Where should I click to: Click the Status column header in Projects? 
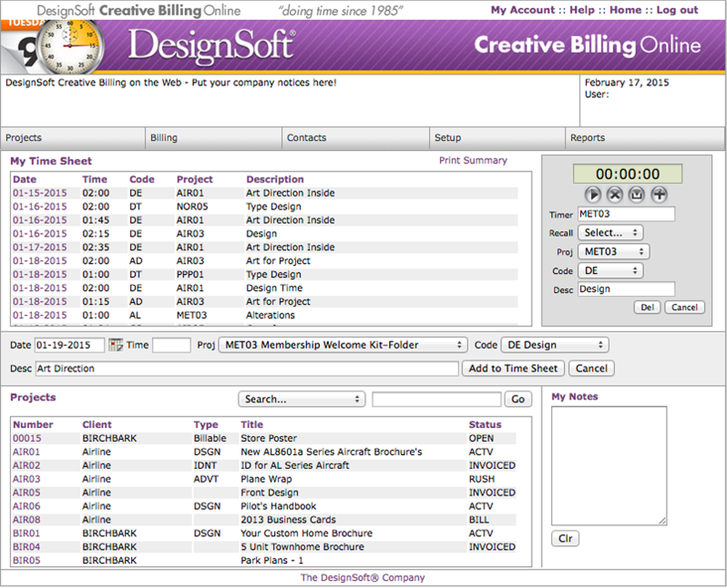(x=485, y=424)
